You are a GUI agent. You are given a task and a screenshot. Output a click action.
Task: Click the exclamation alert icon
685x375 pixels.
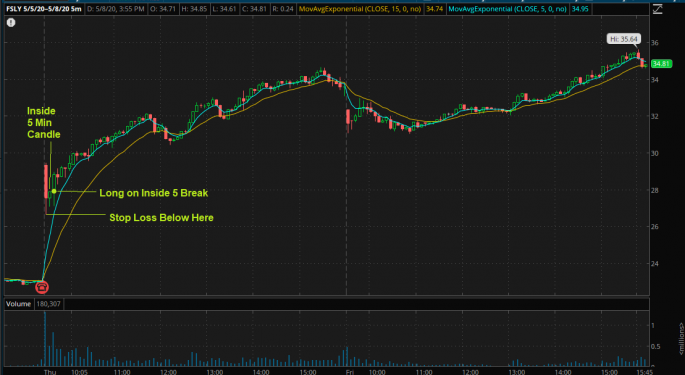click(x=11, y=23)
